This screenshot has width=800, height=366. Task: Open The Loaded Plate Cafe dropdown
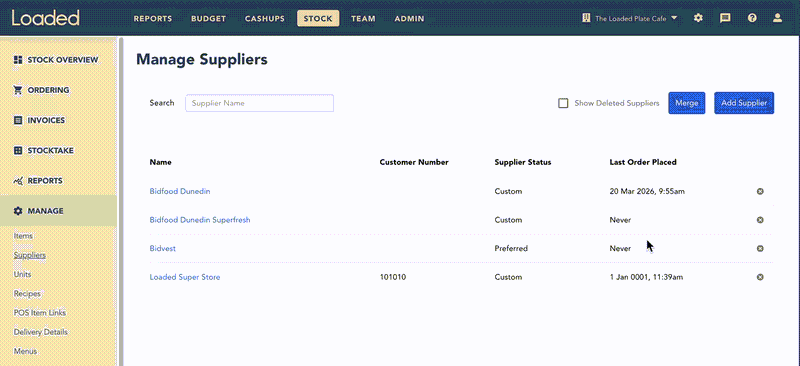click(631, 18)
